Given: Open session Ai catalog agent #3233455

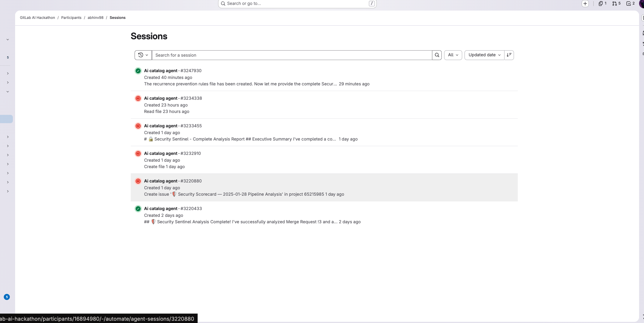Looking at the screenshot, I should point(173,126).
